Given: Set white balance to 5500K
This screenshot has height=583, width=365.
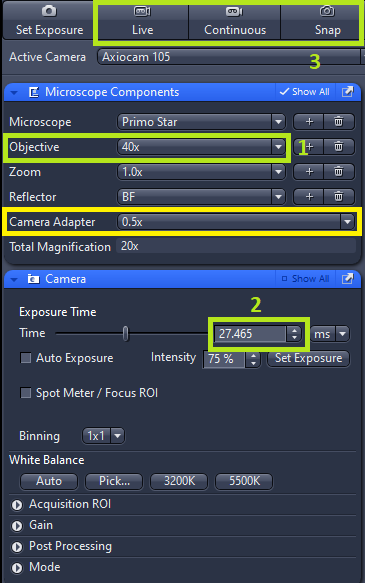Looking at the screenshot, I should [244, 481].
